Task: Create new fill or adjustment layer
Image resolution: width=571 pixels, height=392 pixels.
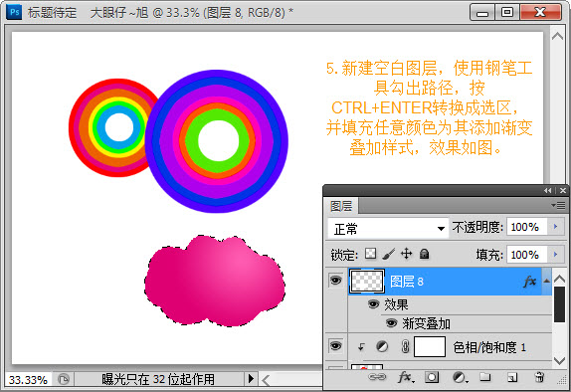Action: pos(460,377)
